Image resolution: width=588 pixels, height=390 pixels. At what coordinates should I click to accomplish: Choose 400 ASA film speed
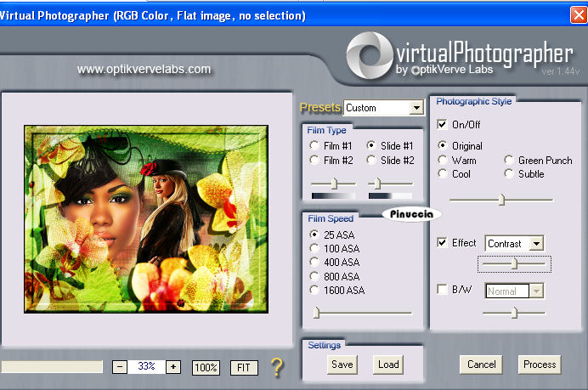tap(314, 262)
